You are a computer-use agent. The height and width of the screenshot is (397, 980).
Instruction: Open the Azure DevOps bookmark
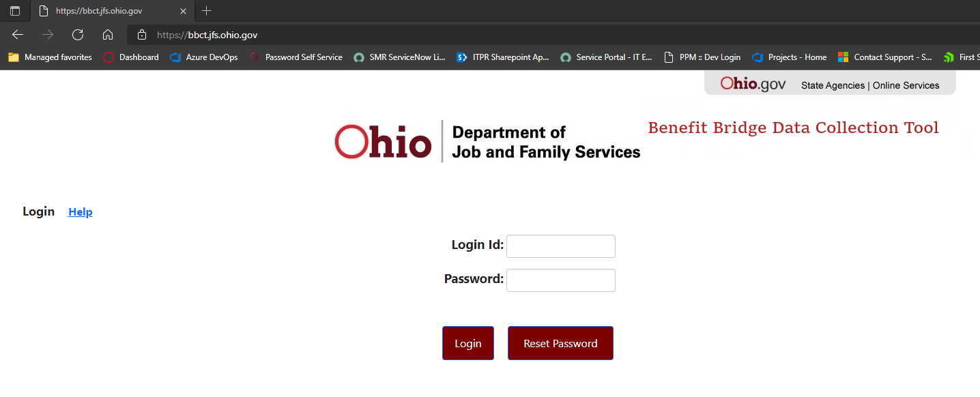[x=204, y=57]
